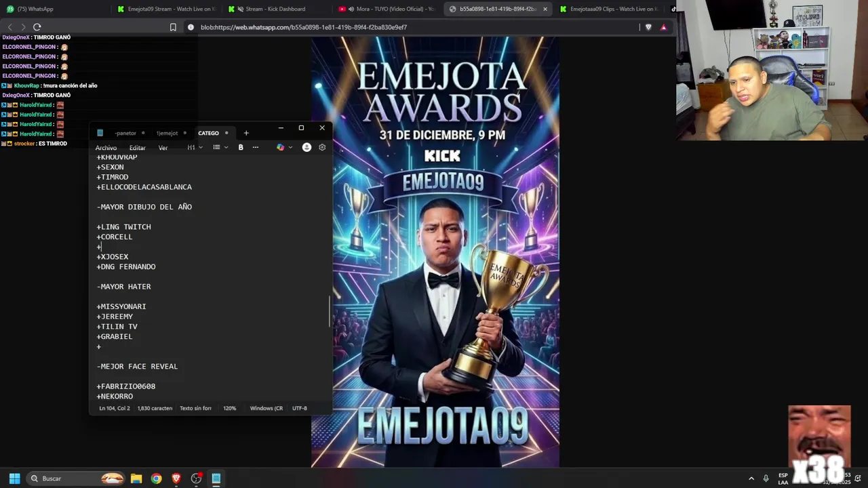
Task: Click the Notepad taskbar icon
Action: click(216, 479)
